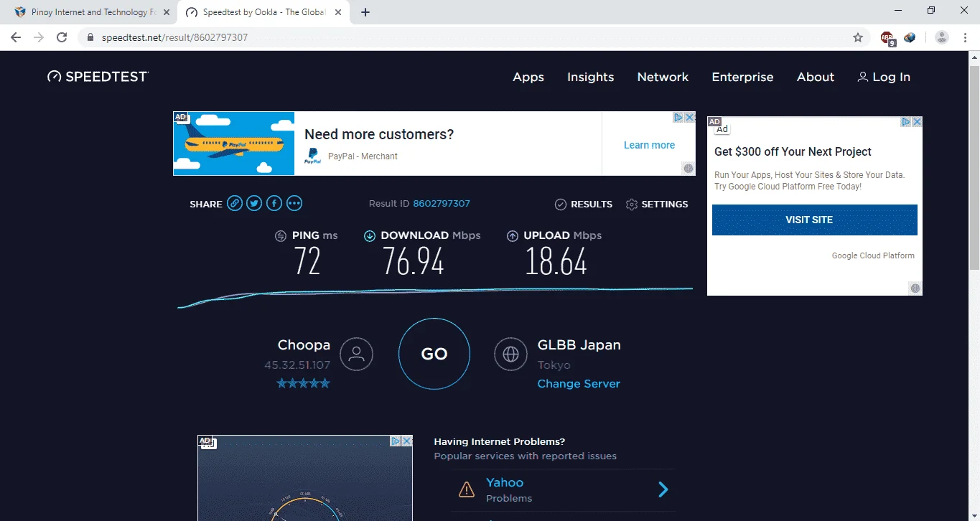Click the Having Internet Problems? heading
Screen dimensions: 980x521
(x=500, y=442)
